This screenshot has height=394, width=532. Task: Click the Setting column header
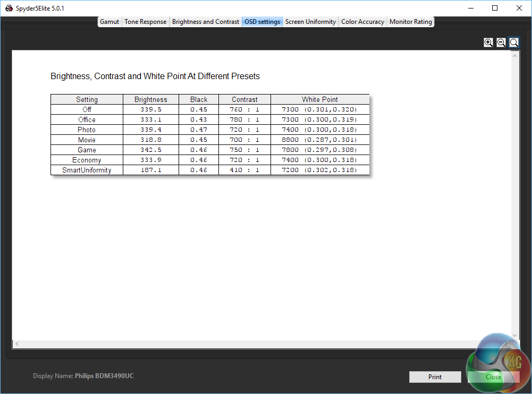tap(87, 99)
